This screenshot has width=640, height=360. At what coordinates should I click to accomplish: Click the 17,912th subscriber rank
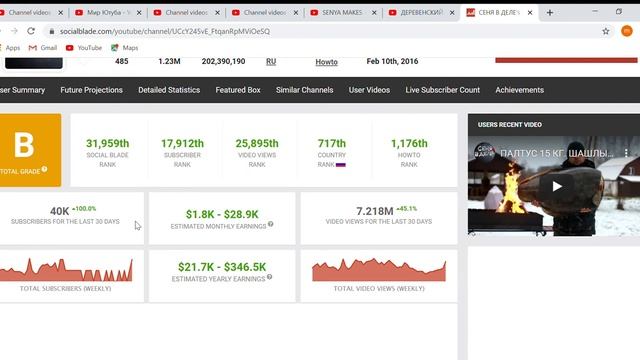click(x=182, y=144)
